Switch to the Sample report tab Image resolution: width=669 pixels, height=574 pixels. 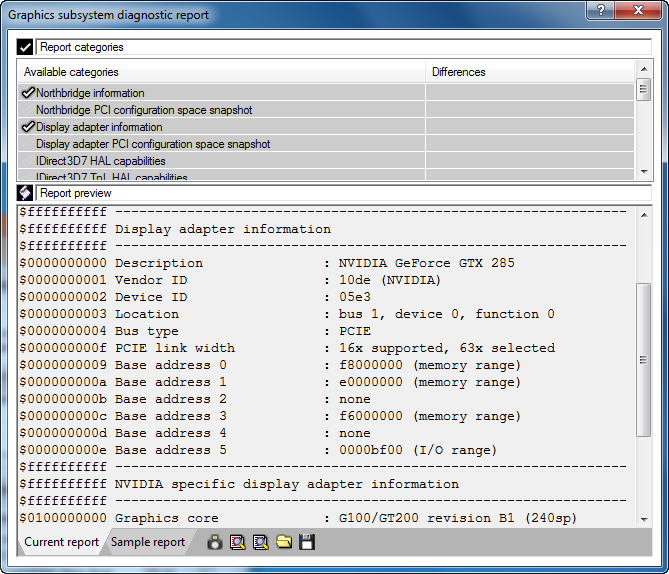click(148, 542)
